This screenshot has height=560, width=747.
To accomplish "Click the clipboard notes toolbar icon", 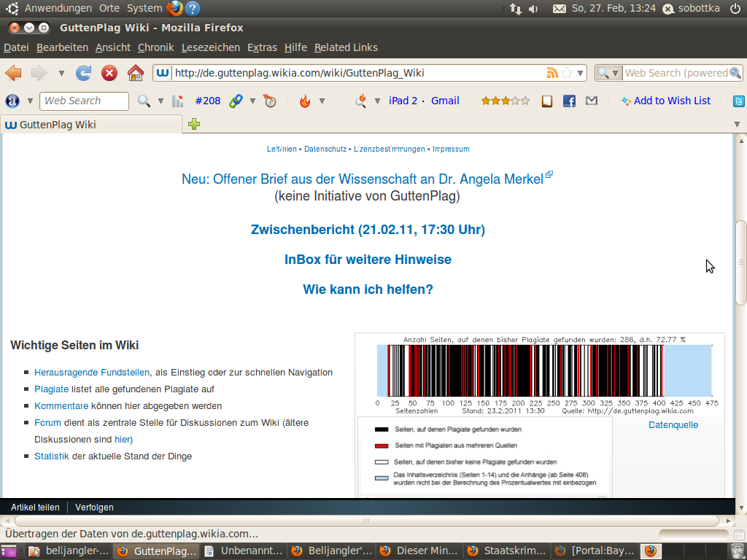I will point(547,101).
